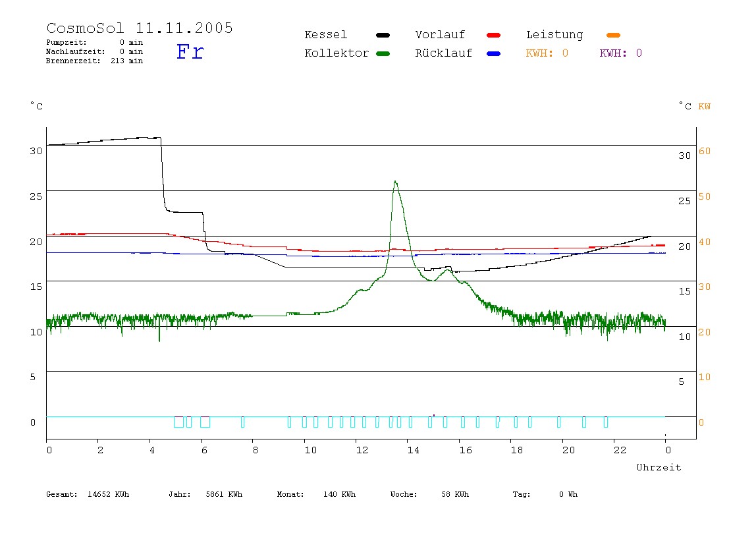Click the hour 6 tick label on time axis
The image size is (756, 535).
point(204,450)
